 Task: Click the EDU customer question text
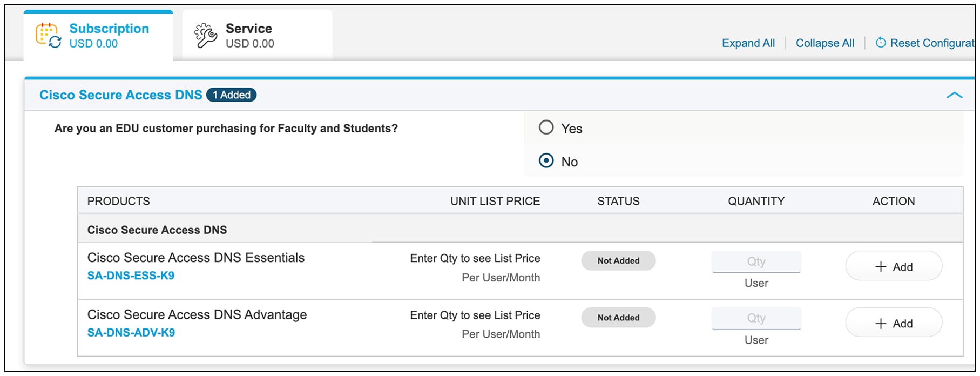tap(226, 129)
